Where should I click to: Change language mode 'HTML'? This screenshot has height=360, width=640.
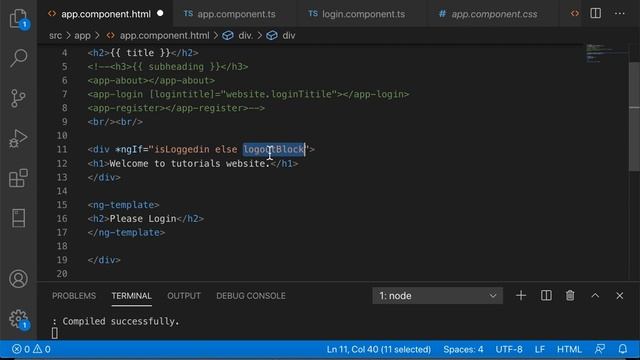coord(569,349)
